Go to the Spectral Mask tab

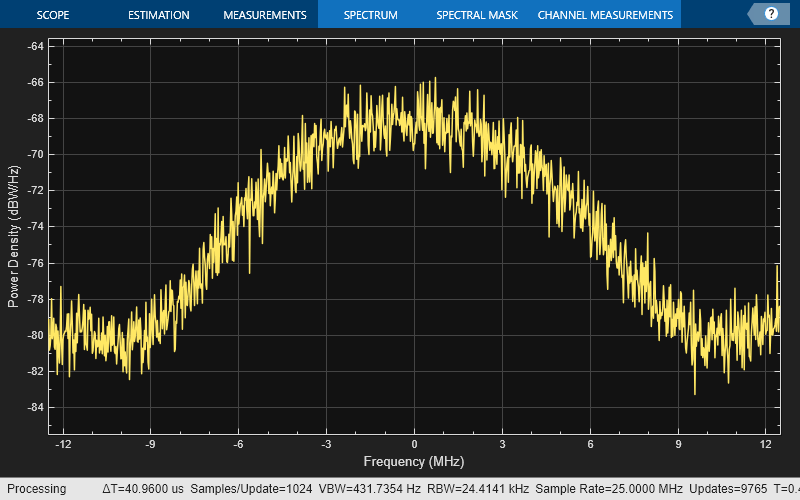476,15
